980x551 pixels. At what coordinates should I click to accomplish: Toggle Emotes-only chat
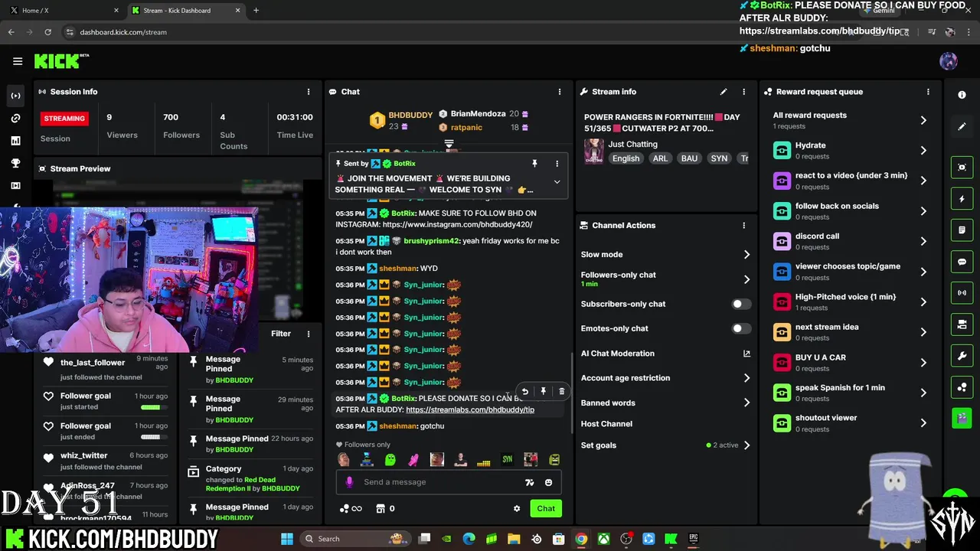pyautogui.click(x=740, y=328)
